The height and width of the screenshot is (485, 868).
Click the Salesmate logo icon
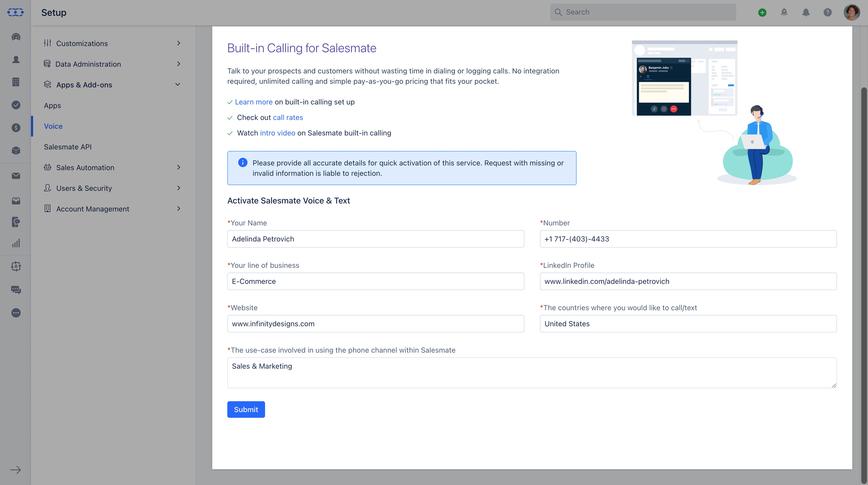[x=16, y=12]
